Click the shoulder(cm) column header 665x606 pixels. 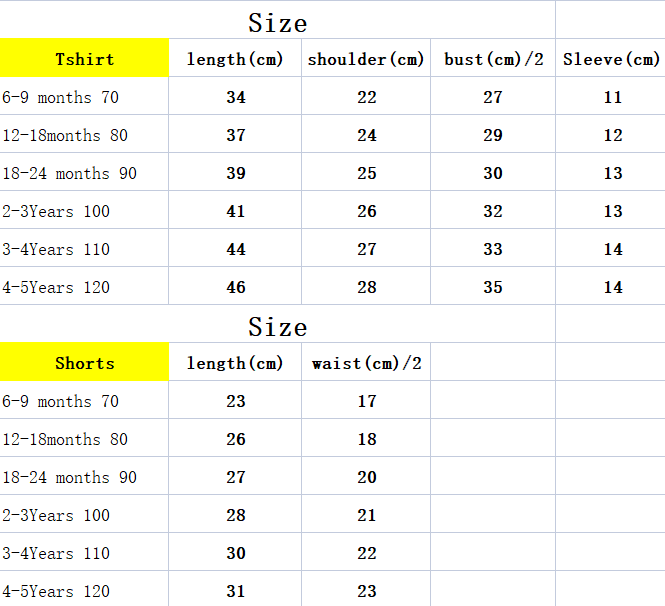pyautogui.click(x=366, y=58)
